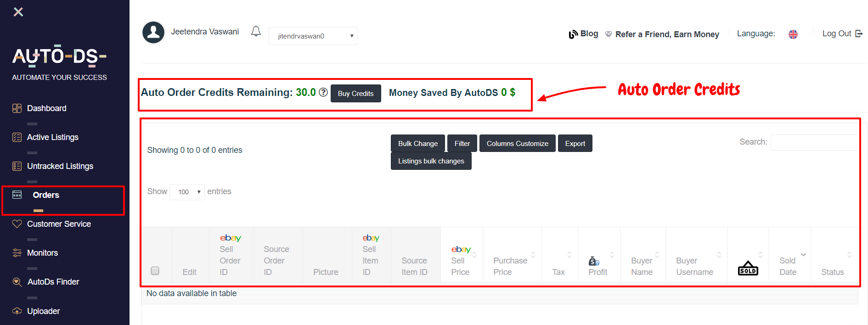Screen dimensions: 868x325
Task: Click the SOLD sign column icon
Action: [x=748, y=268]
